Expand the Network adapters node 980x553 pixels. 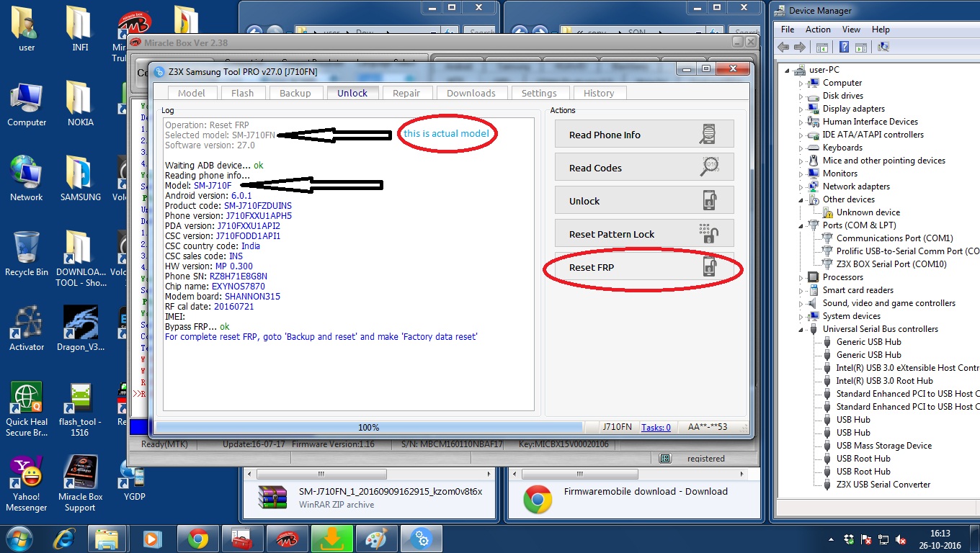pyautogui.click(x=801, y=186)
